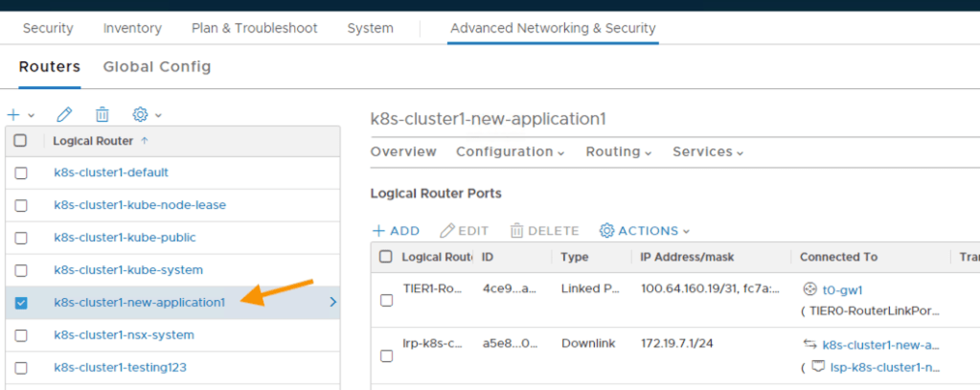
Task: Click the add router plus icon
Action: click(x=13, y=114)
